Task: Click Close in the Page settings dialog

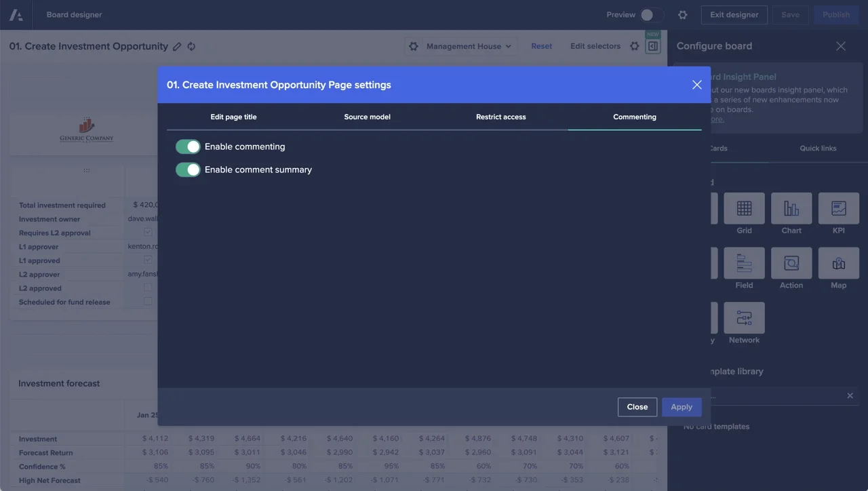Action: (637, 407)
